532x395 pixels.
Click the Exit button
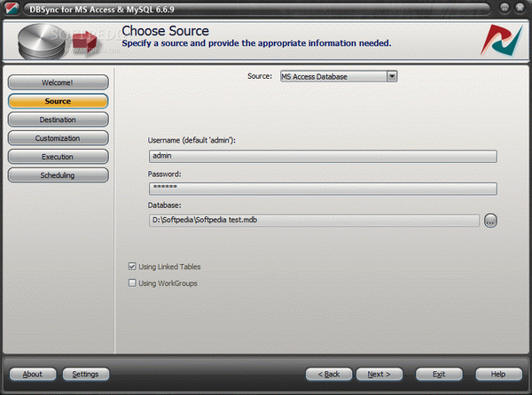click(439, 374)
